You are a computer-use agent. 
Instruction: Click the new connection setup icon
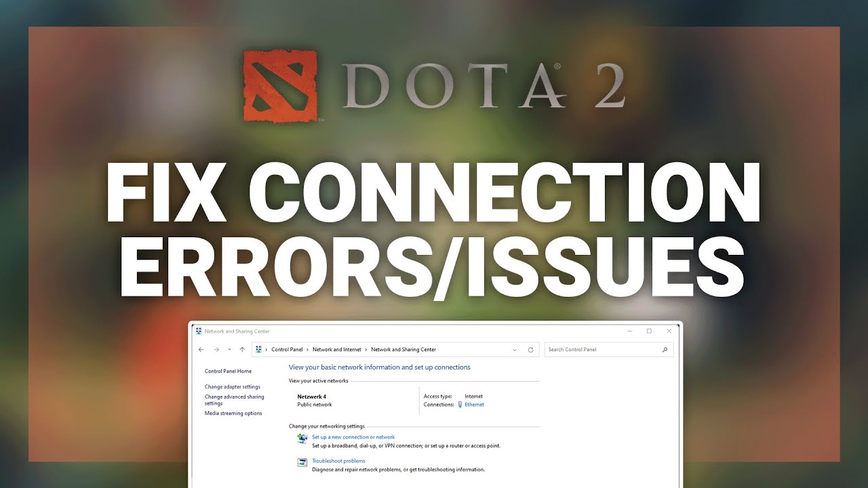pyautogui.click(x=302, y=439)
